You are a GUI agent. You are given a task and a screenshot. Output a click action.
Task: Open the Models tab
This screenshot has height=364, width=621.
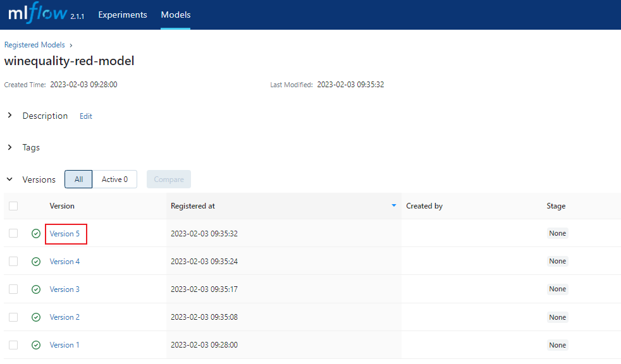(175, 15)
